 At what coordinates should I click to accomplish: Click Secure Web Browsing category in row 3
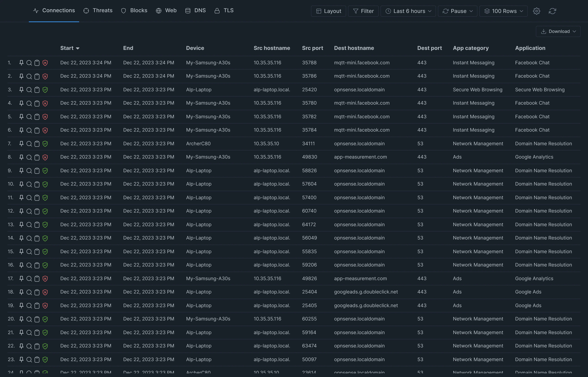pos(478,90)
